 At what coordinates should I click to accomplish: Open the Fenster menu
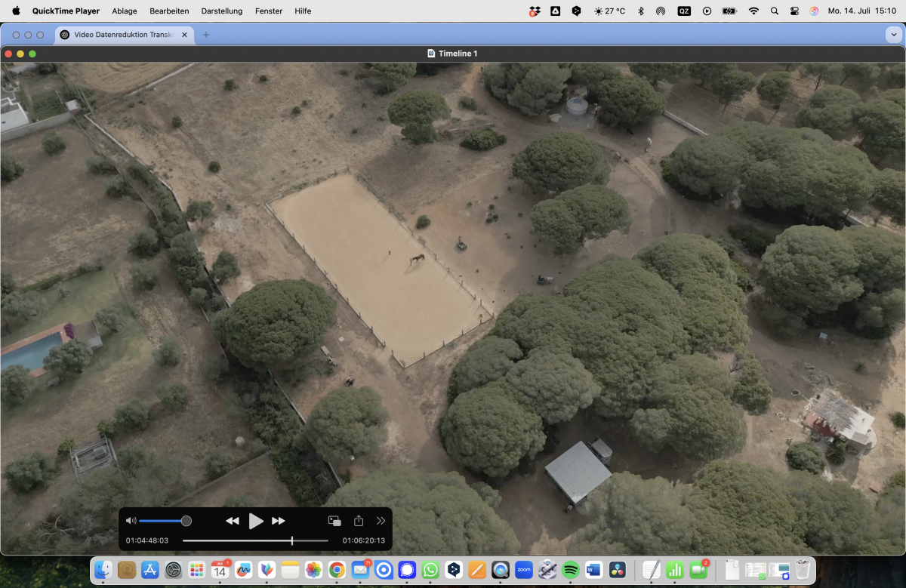269,11
